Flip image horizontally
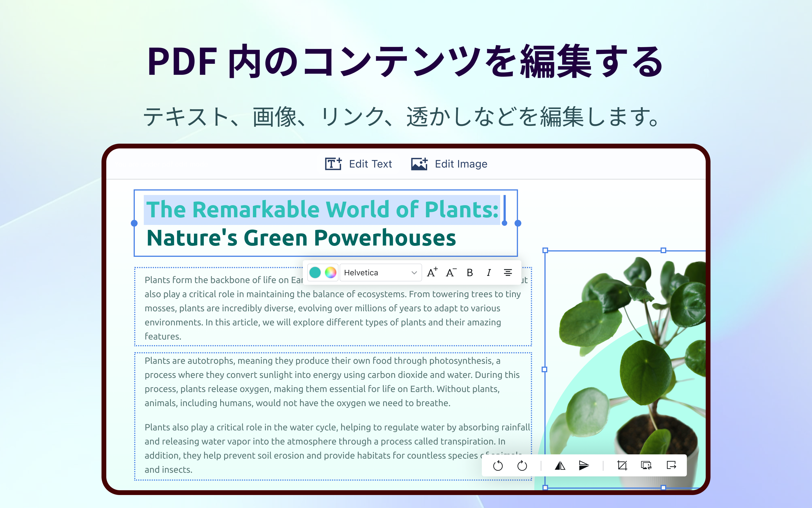Image resolution: width=812 pixels, height=508 pixels. [560, 466]
